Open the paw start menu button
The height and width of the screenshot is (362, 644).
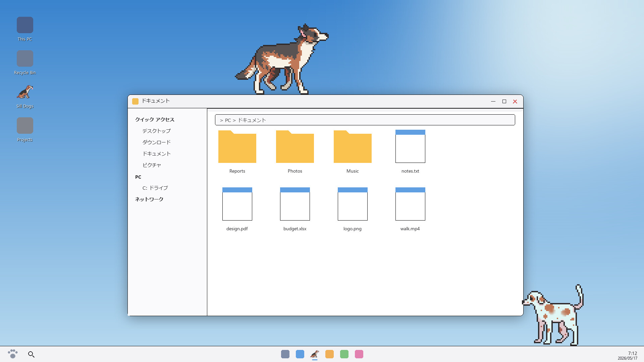[x=13, y=354]
